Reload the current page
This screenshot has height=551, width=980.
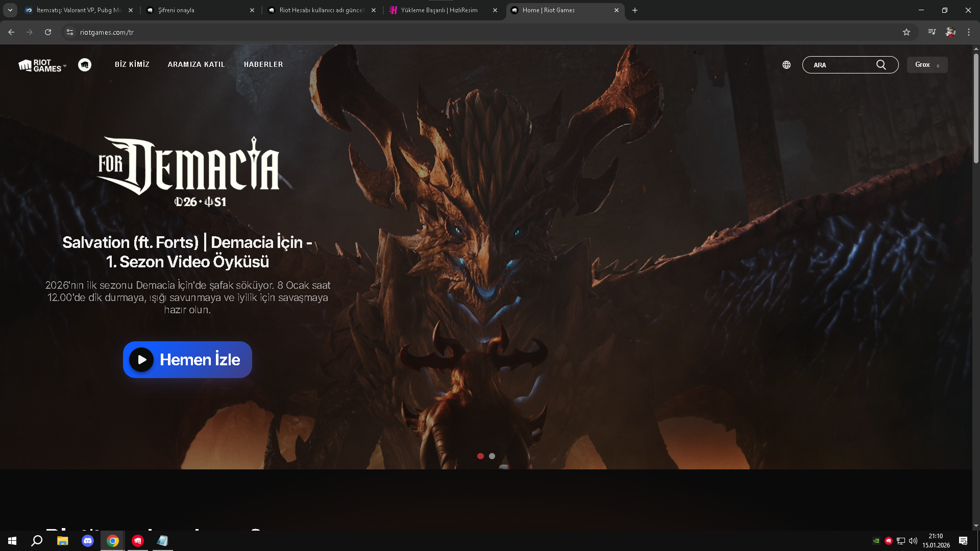click(x=48, y=32)
